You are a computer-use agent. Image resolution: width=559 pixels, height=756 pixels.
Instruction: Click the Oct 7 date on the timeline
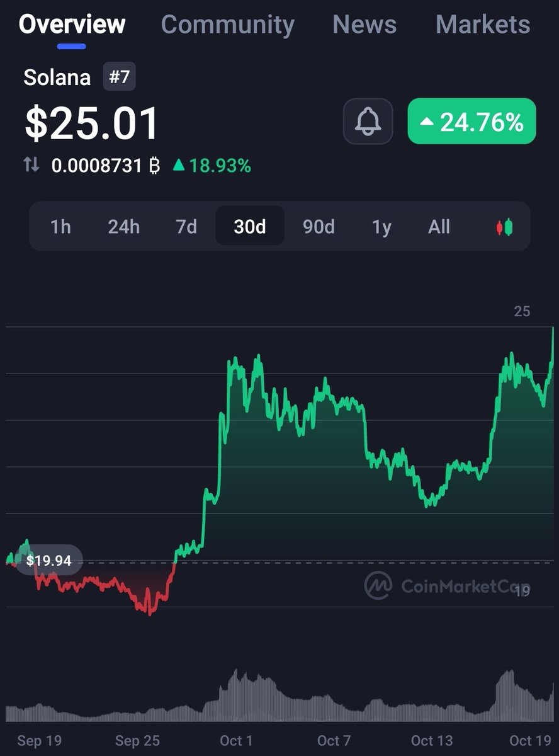pos(334,742)
